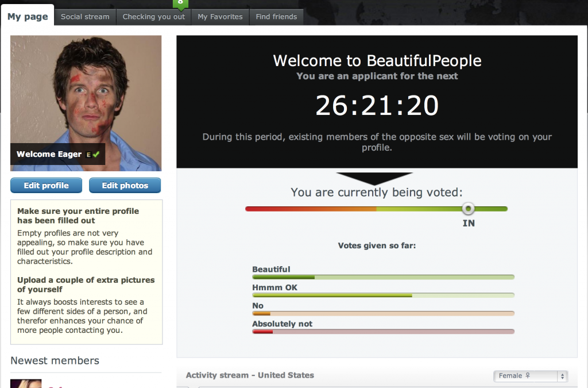The image size is (588, 388).
Task: Click the countdown timer 26:21:20
Action: [x=377, y=105]
